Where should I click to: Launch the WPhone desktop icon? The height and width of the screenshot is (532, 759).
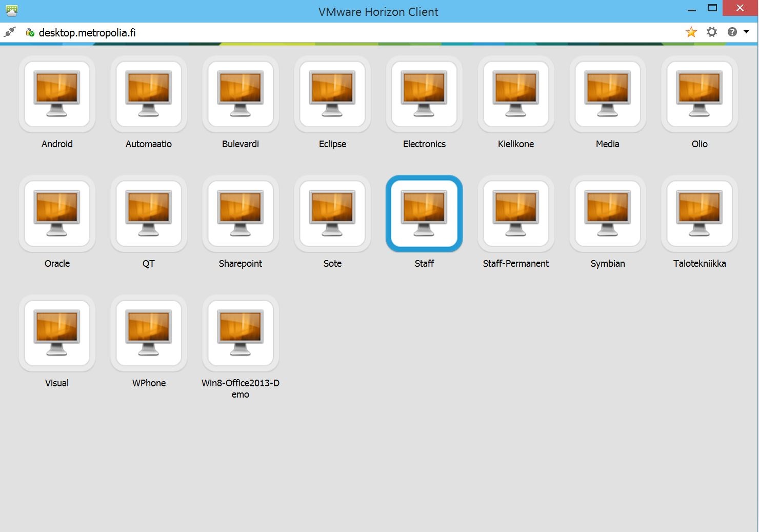tap(149, 333)
